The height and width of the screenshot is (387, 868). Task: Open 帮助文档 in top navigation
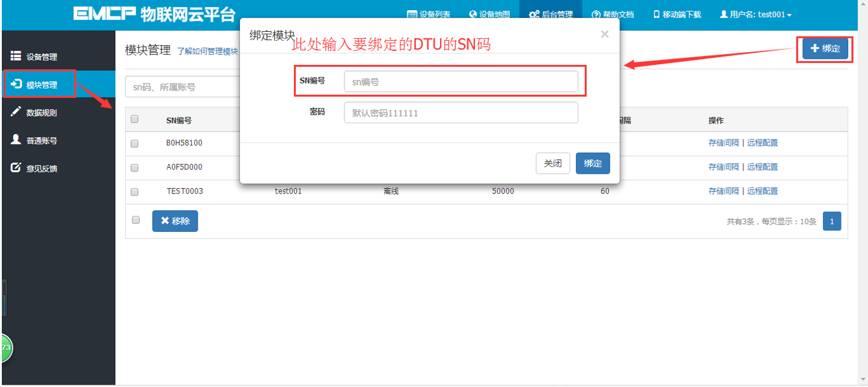613,14
